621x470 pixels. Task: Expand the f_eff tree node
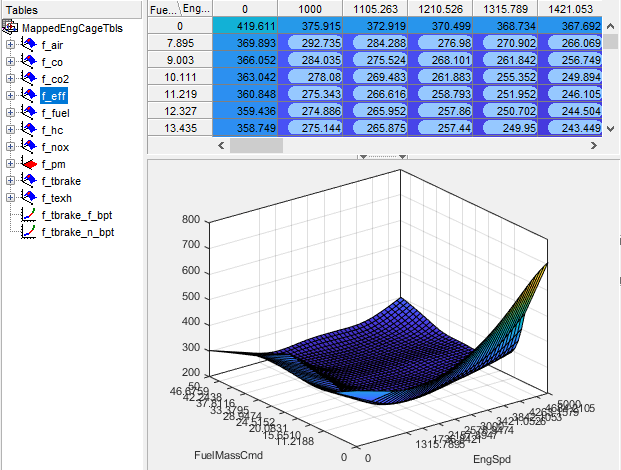pos(10,96)
